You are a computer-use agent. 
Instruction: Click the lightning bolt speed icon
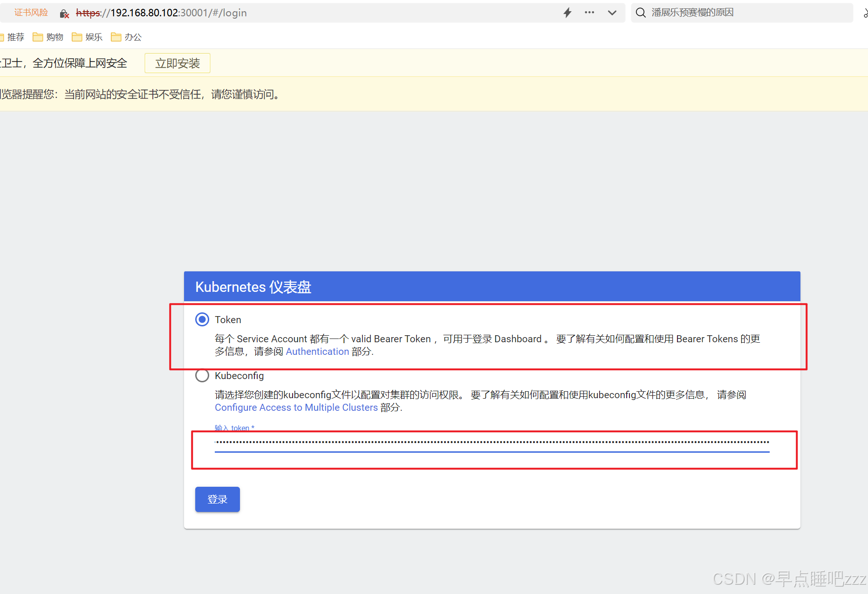point(567,13)
